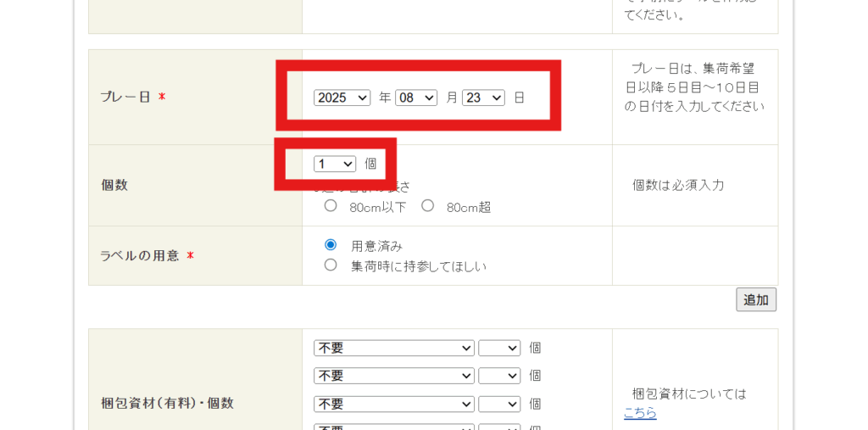Click the 梱包資材については note text
The image size is (868, 430).
689,394
